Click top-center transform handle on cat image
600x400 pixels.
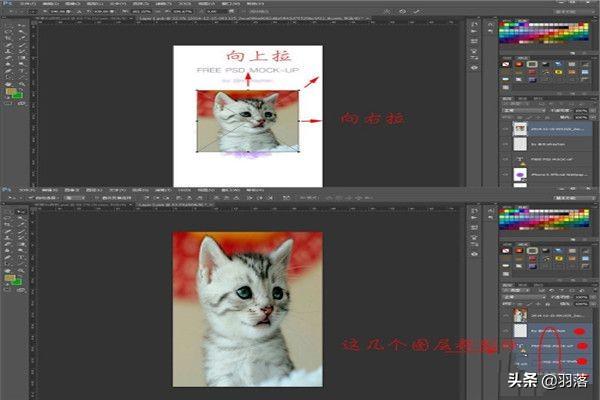247,91
